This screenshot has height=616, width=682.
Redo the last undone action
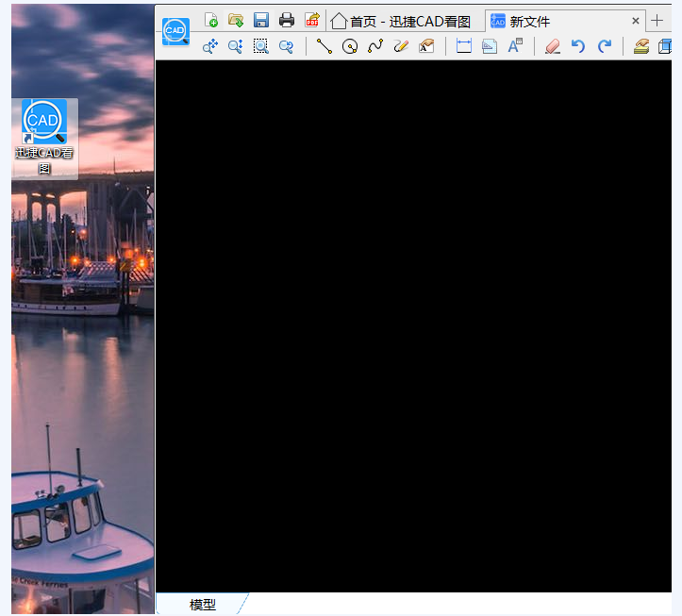[x=605, y=46]
